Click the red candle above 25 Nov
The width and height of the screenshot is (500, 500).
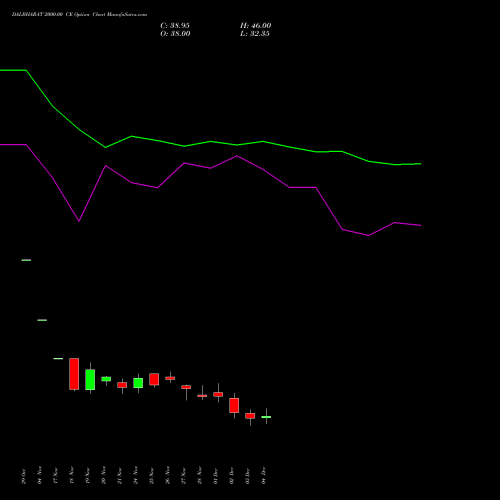coord(154,379)
